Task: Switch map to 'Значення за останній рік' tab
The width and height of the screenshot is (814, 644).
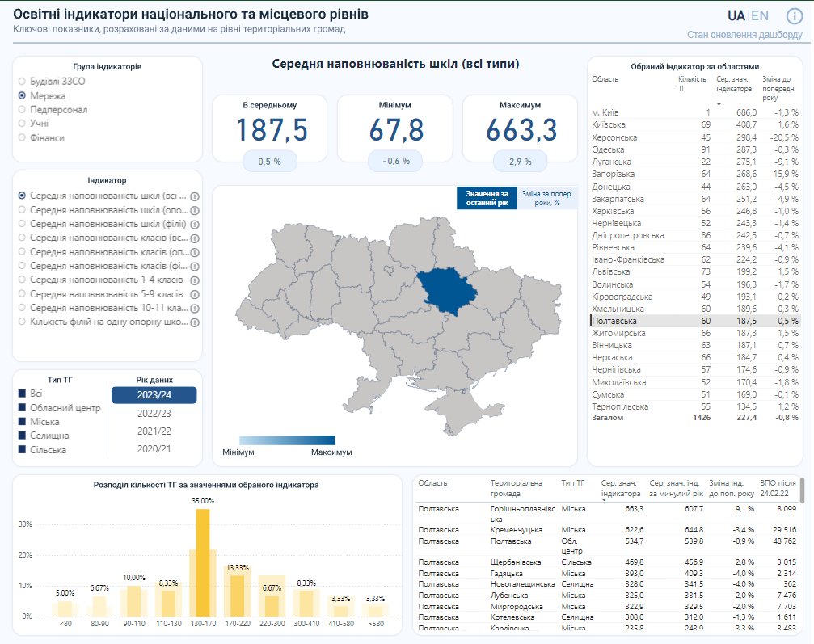Action: 487,199
